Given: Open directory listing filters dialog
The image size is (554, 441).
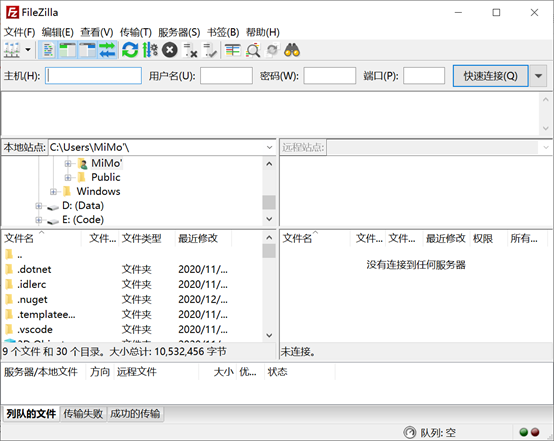Looking at the screenshot, I should pyautogui.click(x=232, y=50).
